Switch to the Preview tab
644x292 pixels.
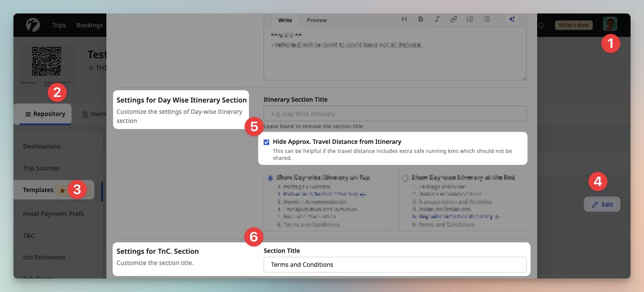(x=317, y=20)
